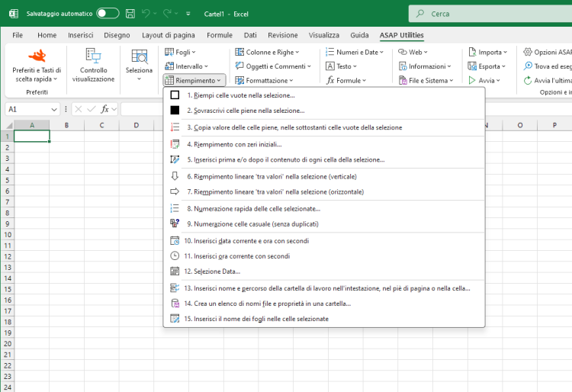Open the Layout di pagina tab
The width and height of the screenshot is (572, 392).
(169, 35)
